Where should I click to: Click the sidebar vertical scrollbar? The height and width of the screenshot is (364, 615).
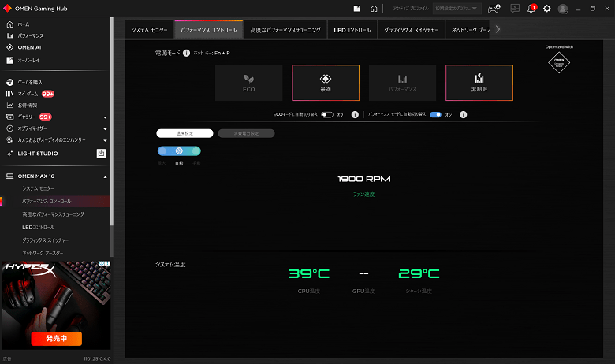pyautogui.click(x=112, y=121)
